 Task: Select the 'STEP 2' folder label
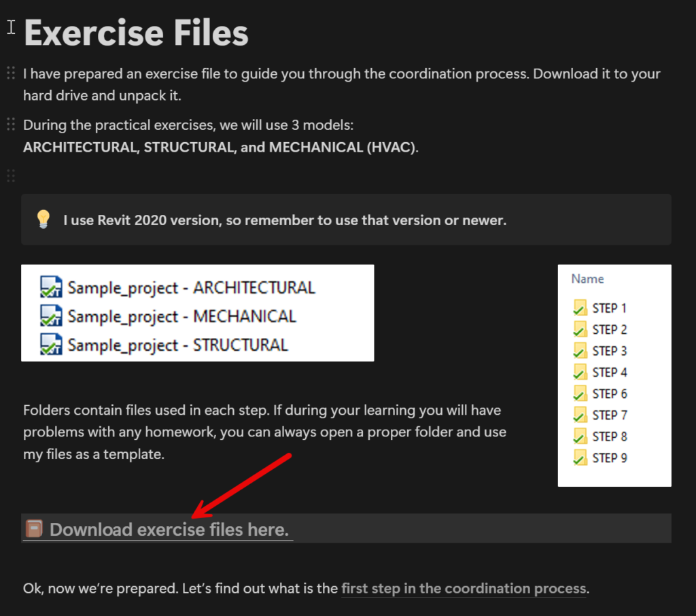(x=610, y=330)
